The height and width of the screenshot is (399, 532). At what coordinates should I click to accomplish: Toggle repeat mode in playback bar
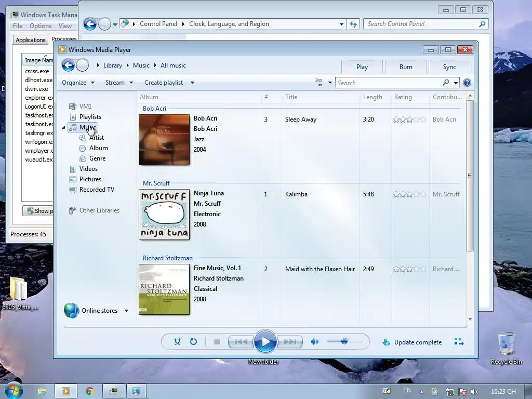click(193, 342)
